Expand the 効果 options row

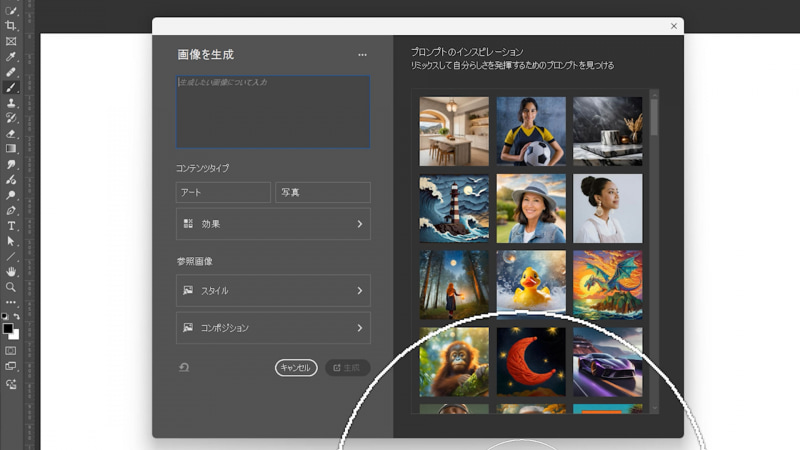click(273, 224)
